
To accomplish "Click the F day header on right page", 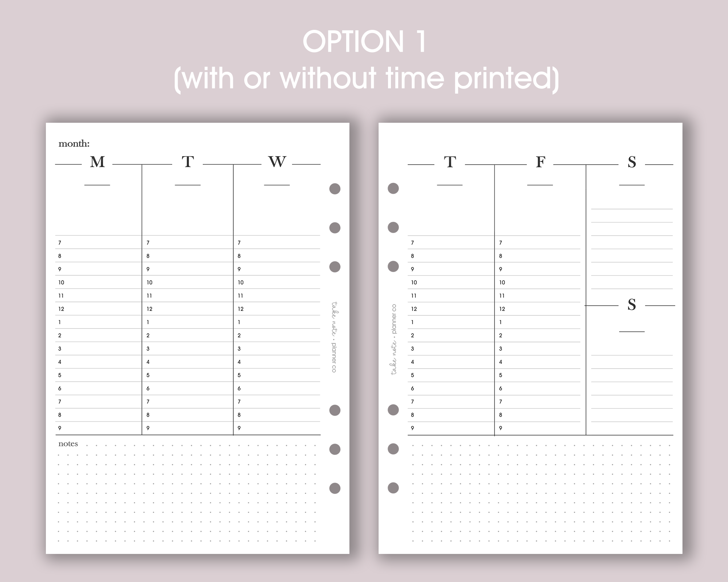I will [x=541, y=162].
